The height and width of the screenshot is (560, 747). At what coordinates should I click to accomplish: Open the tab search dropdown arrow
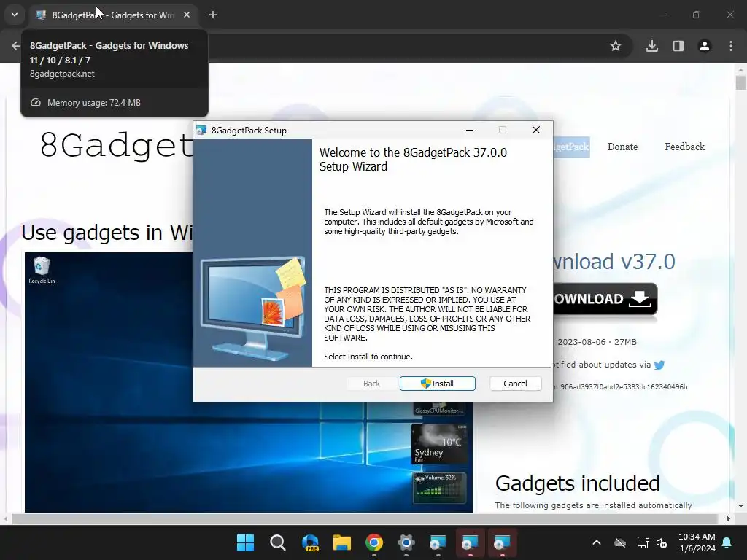click(x=15, y=15)
